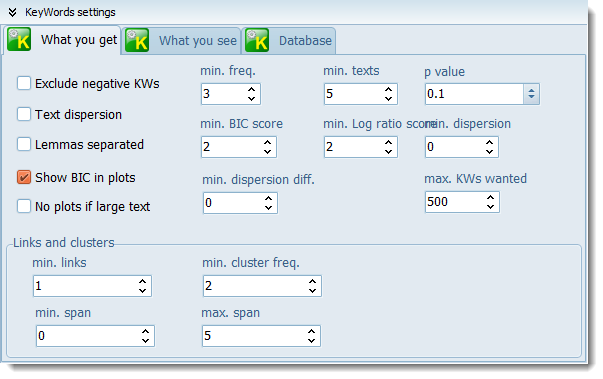This screenshot has width=603, height=379.
Task: Increase min. cluster freq. value
Action: tap(312, 281)
